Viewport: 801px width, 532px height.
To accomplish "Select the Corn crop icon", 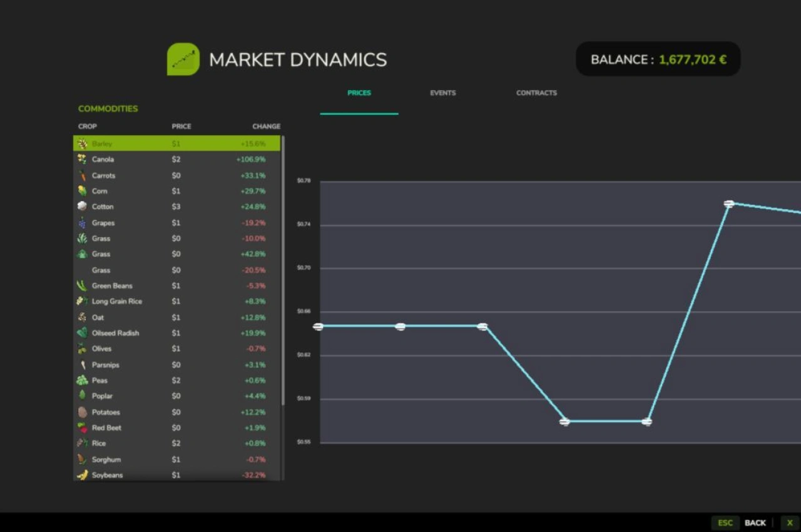I will (x=82, y=191).
